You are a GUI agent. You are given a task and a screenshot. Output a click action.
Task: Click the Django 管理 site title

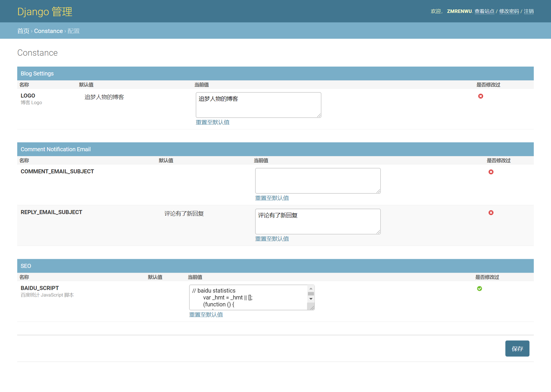[45, 11]
